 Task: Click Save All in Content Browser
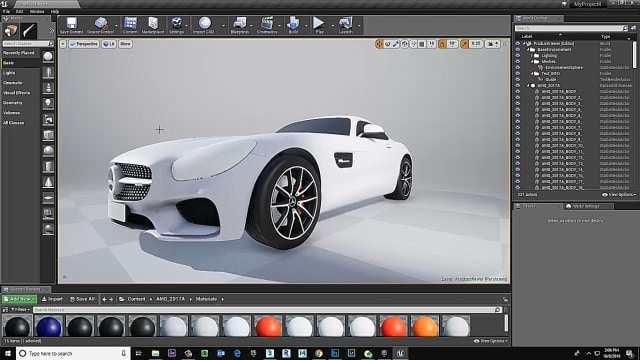[x=82, y=299]
